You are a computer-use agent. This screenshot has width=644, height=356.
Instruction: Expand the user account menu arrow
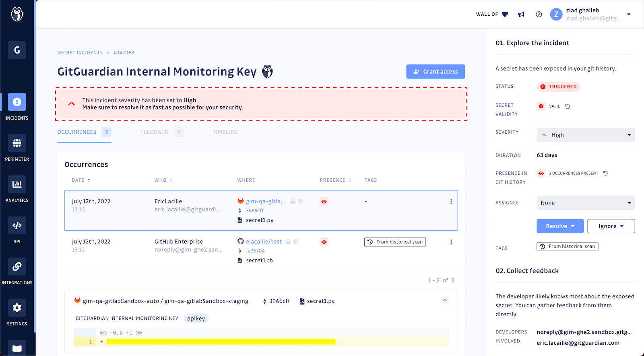[629, 14]
